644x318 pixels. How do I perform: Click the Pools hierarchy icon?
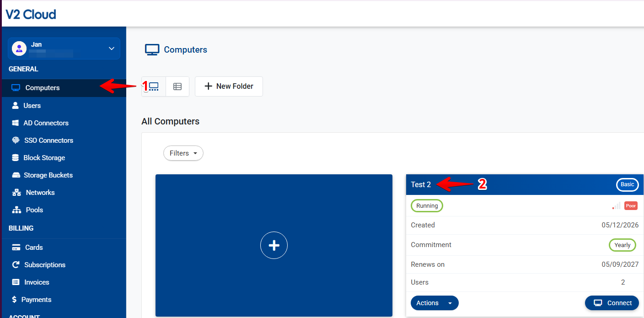(16, 210)
